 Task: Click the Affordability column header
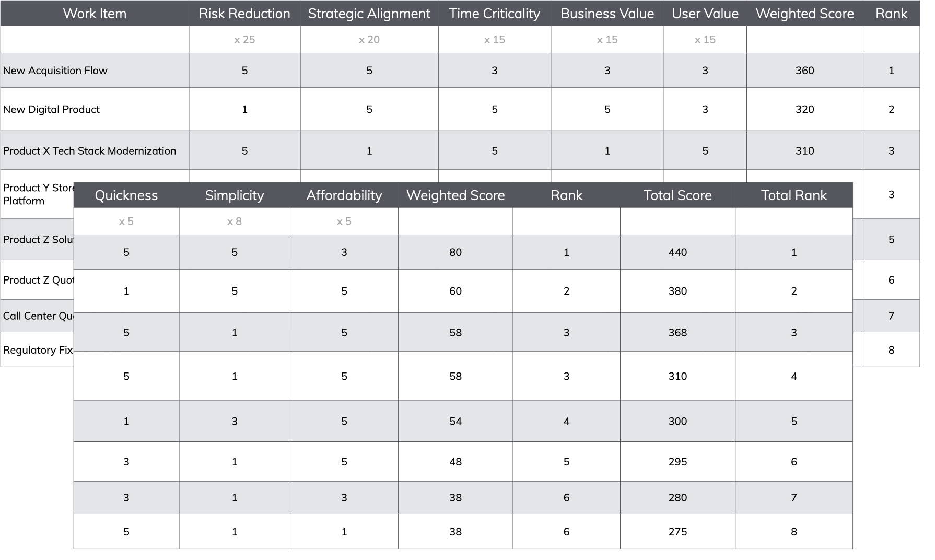coord(344,195)
